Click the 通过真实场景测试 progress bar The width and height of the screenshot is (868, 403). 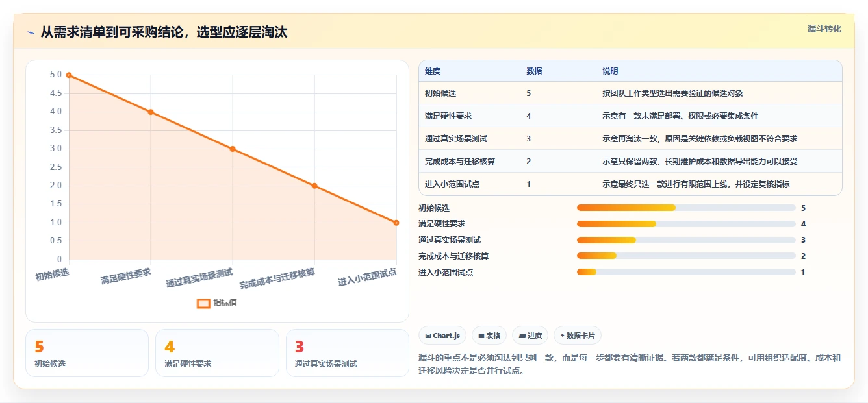686,240
